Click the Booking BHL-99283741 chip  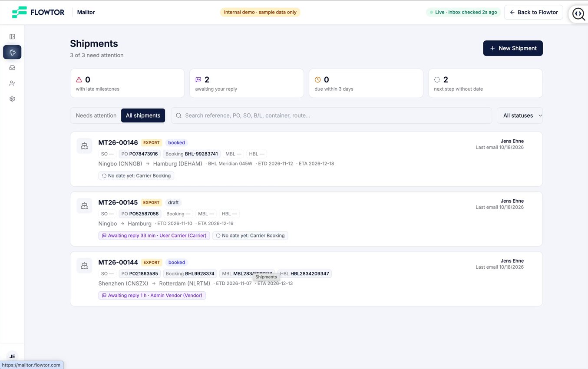pos(192,154)
